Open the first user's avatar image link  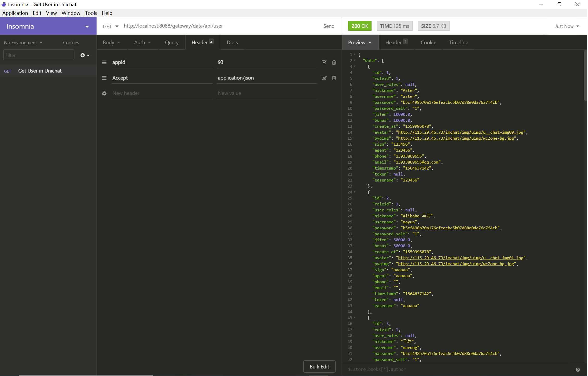click(461, 132)
